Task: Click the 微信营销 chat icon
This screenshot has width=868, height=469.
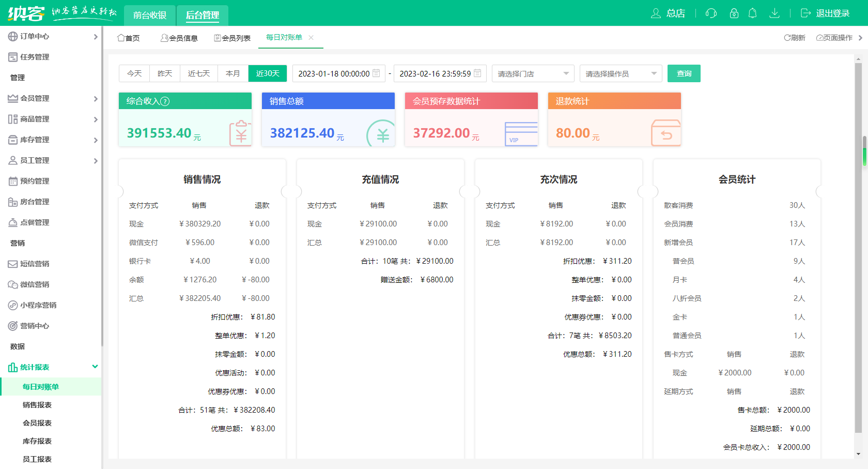Action: (13, 284)
